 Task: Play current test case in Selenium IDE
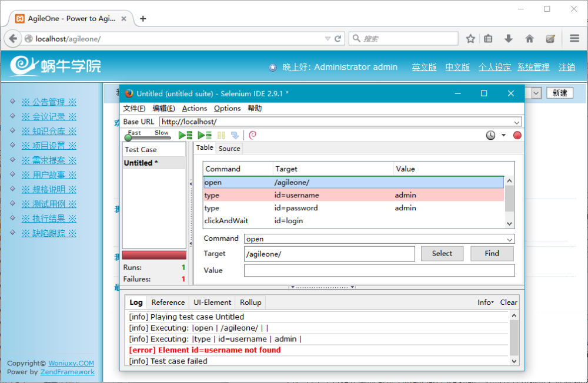click(x=205, y=135)
